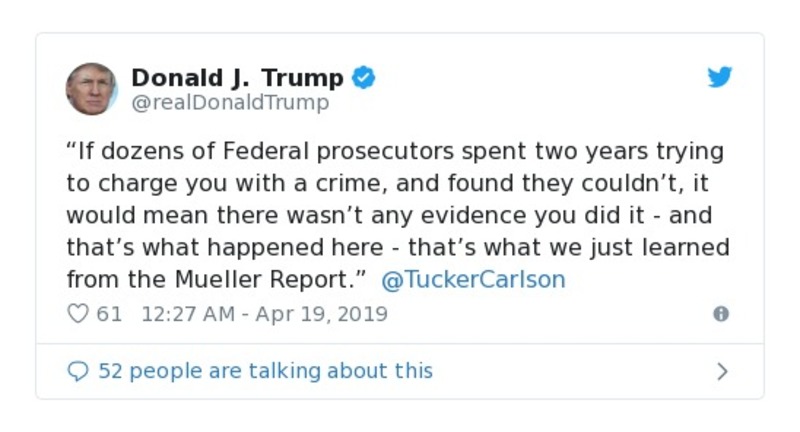Viewport: 800px width, 432px height.
Task: Open the profile avatar photo
Action: tap(92, 89)
